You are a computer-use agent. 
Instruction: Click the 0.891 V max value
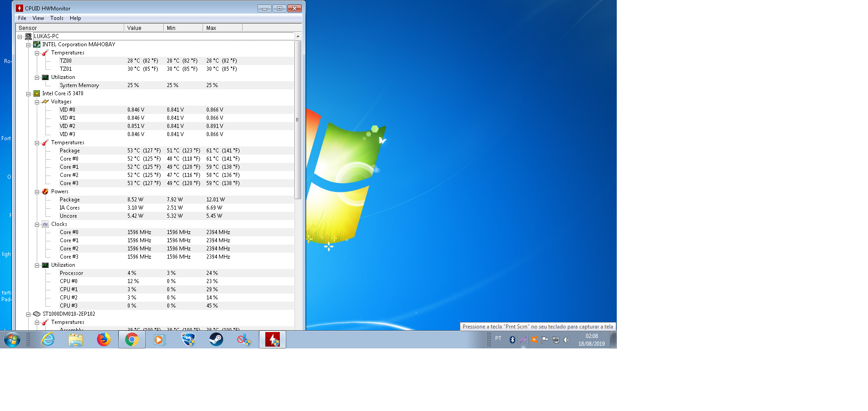(x=215, y=126)
